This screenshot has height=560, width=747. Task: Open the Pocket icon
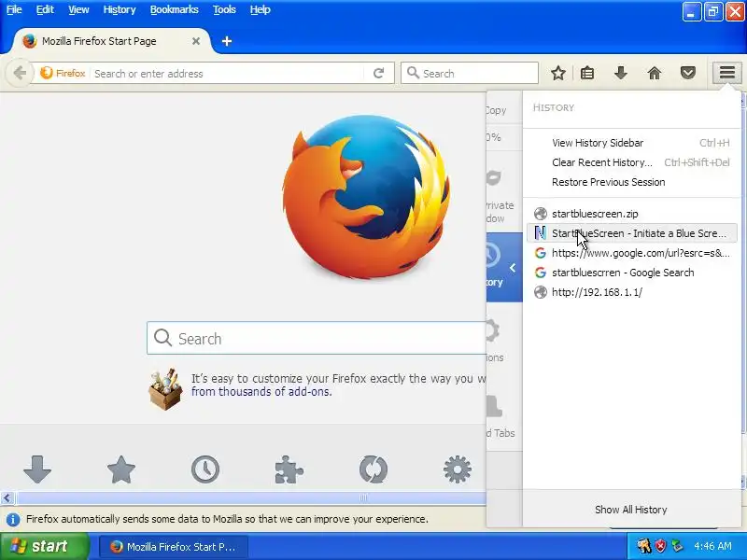point(688,74)
